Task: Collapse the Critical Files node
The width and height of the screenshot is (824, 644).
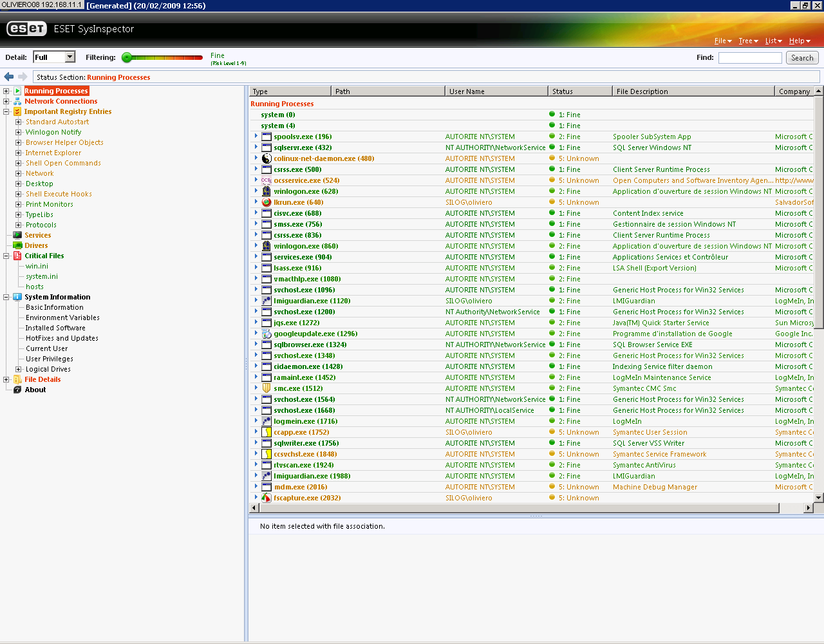Action: point(6,256)
